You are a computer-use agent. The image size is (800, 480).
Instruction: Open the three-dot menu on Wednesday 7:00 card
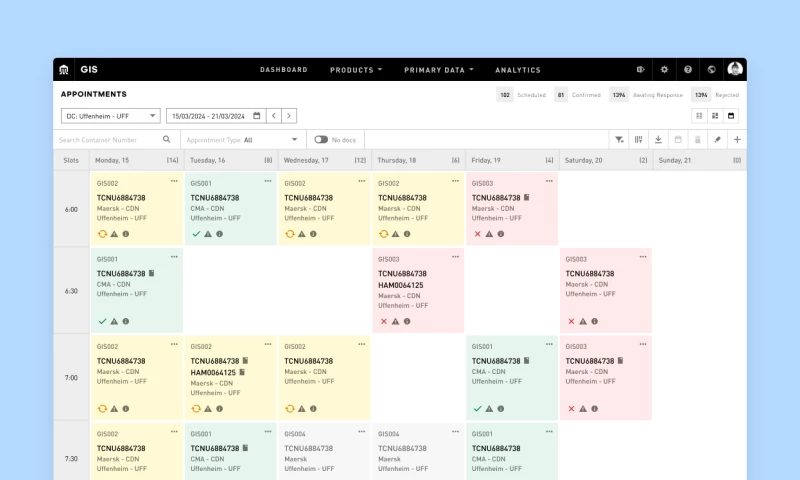pyautogui.click(x=362, y=344)
